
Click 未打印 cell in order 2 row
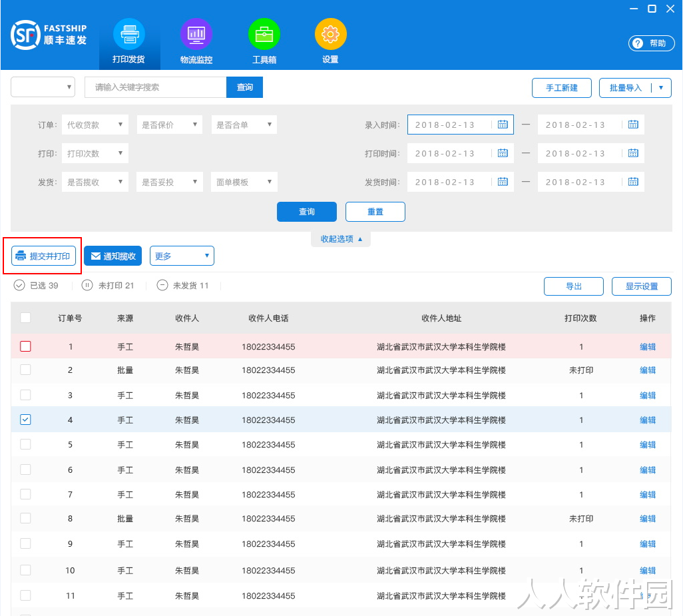pos(581,370)
